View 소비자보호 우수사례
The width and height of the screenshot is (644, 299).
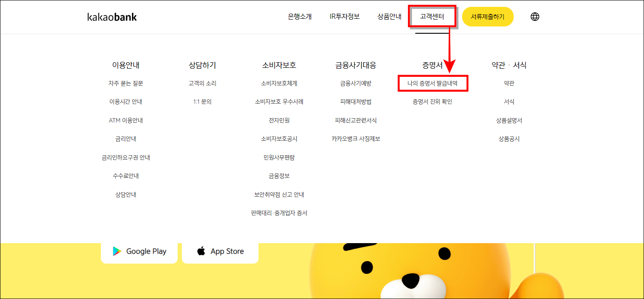tap(279, 102)
